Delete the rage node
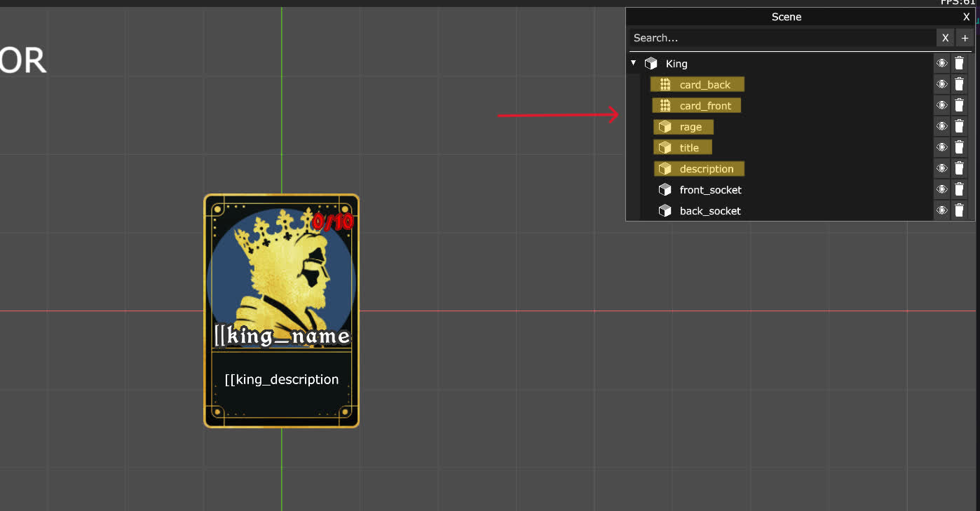980x511 pixels. [959, 126]
